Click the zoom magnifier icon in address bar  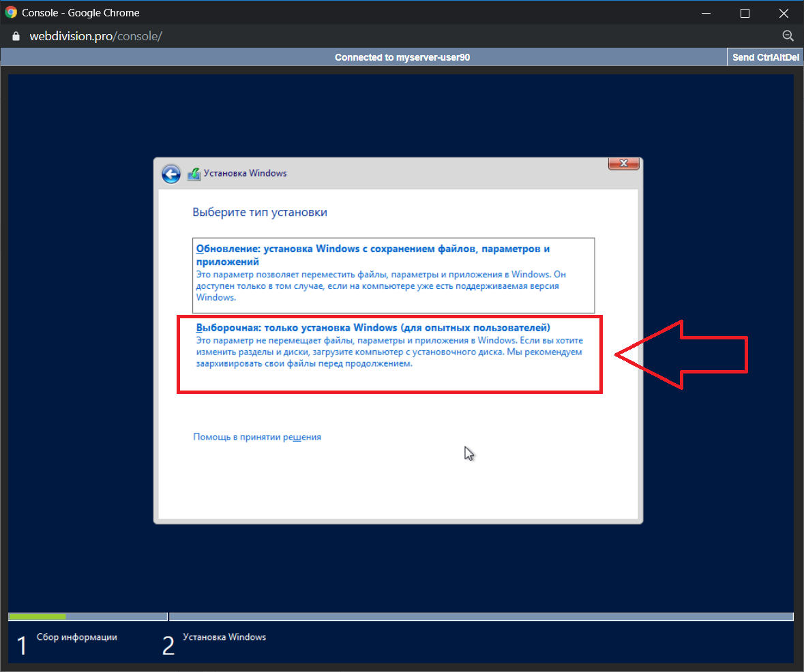(x=787, y=36)
